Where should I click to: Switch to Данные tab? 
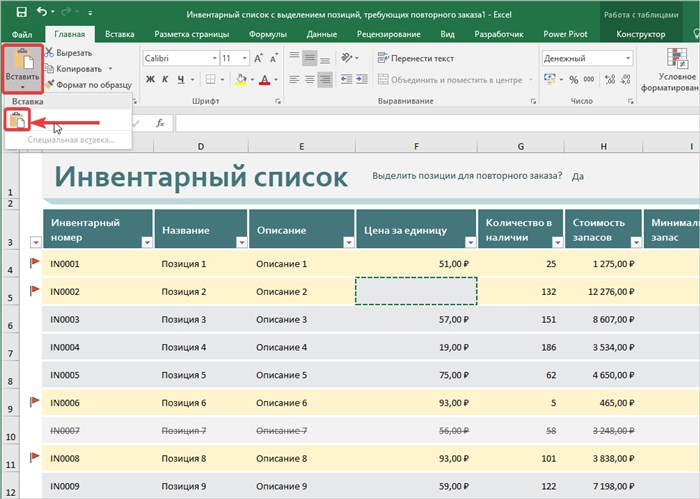(322, 34)
